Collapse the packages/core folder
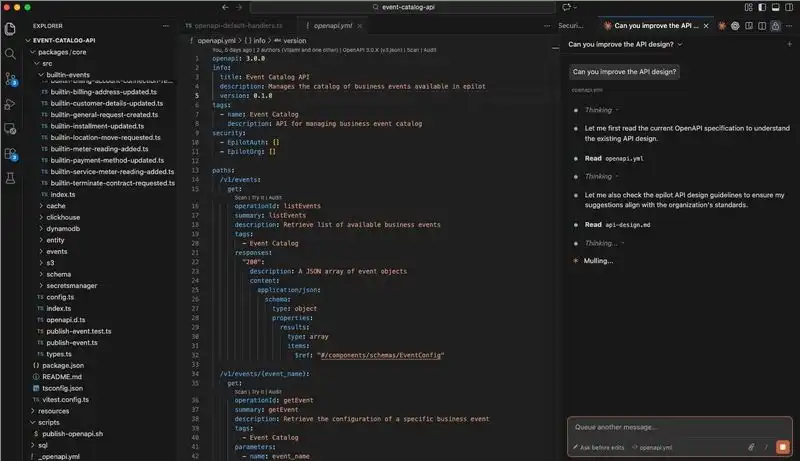Viewport: 800px width, 461px height. click(62, 52)
